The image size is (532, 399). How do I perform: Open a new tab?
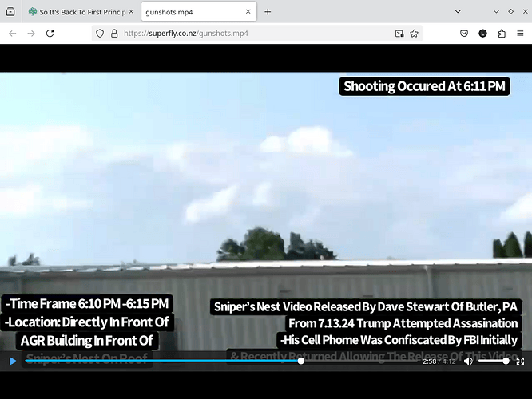(x=268, y=12)
